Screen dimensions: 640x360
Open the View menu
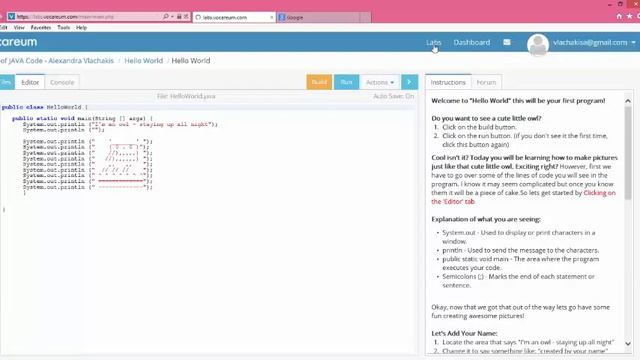(x=19, y=27)
